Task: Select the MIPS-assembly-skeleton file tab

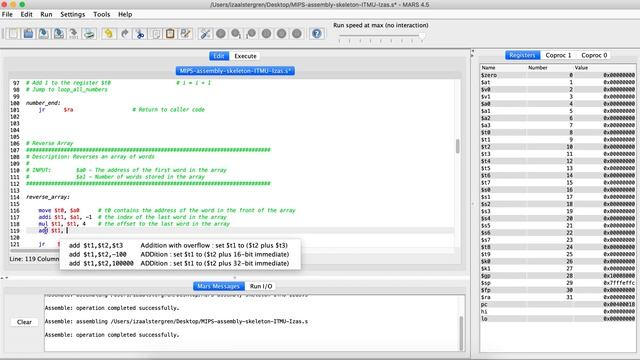Action: tap(235, 71)
